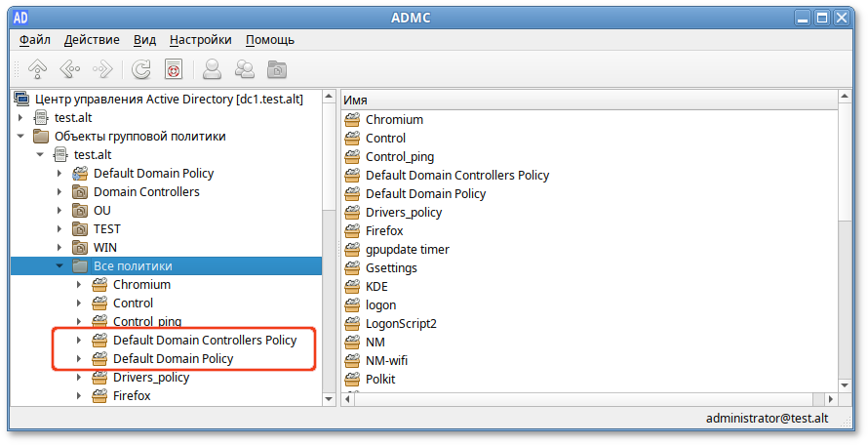Collapse Объекты групповой политики node
This screenshot has width=868, height=445.
click(x=20, y=137)
